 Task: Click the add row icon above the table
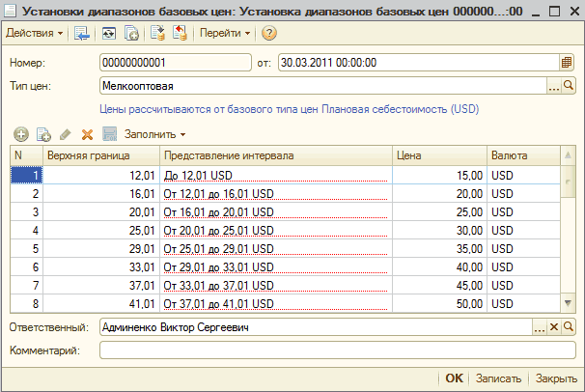[21, 134]
